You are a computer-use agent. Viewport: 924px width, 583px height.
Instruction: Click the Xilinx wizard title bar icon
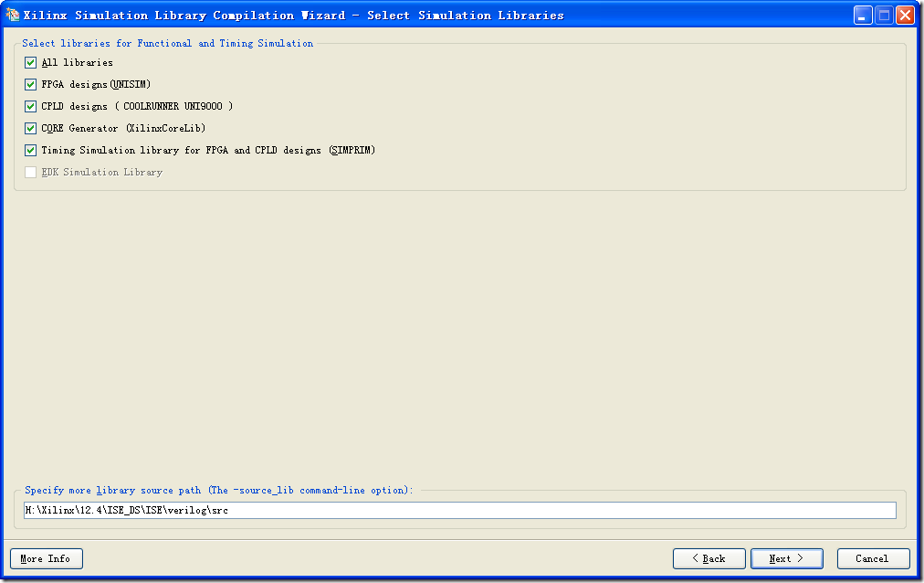coord(12,15)
